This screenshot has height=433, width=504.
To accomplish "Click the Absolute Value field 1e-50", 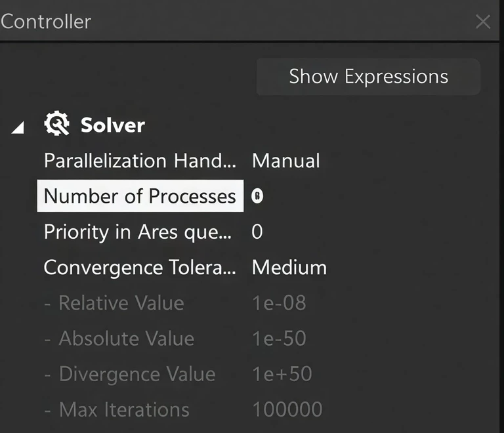I will click(279, 339).
